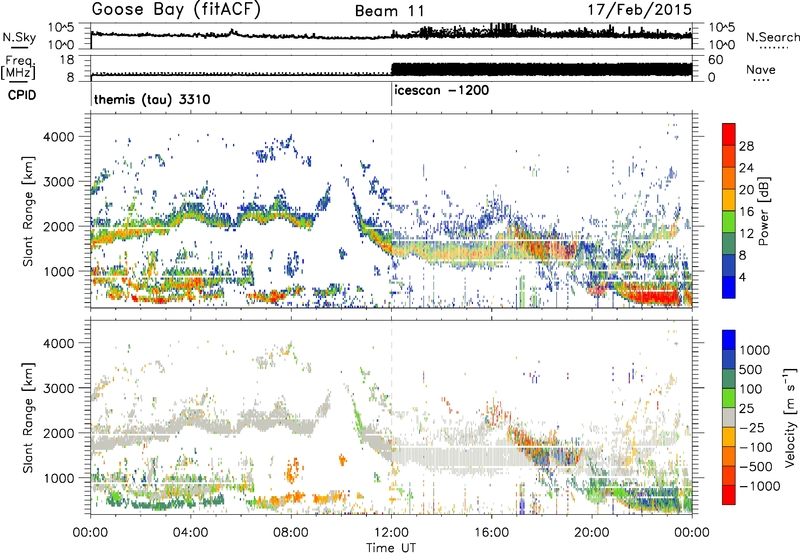Click the red bottom of velocity colorbar
The width and height of the screenshot is (800, 554).
[x=729, y=495]
